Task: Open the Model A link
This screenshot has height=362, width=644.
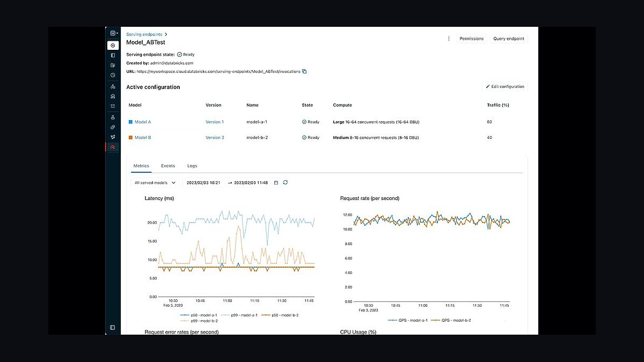Action: pos(143,122)
